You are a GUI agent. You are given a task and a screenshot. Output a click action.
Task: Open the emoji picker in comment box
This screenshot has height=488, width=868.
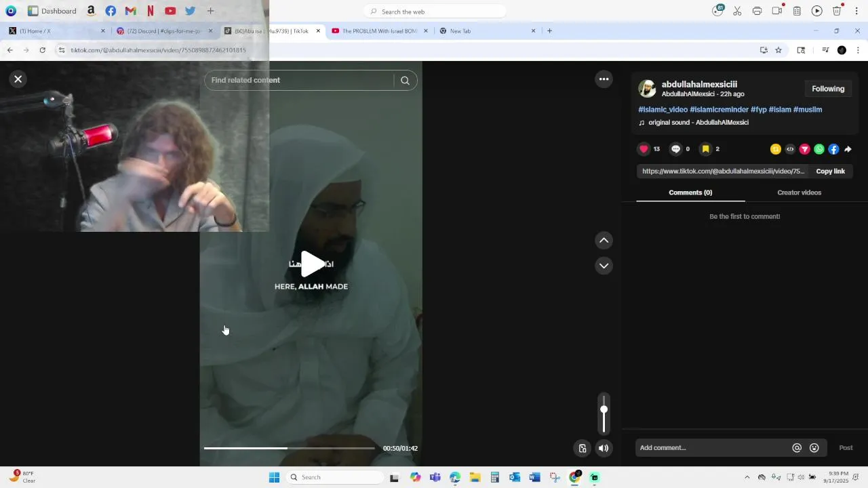click(x=814, y=448)
